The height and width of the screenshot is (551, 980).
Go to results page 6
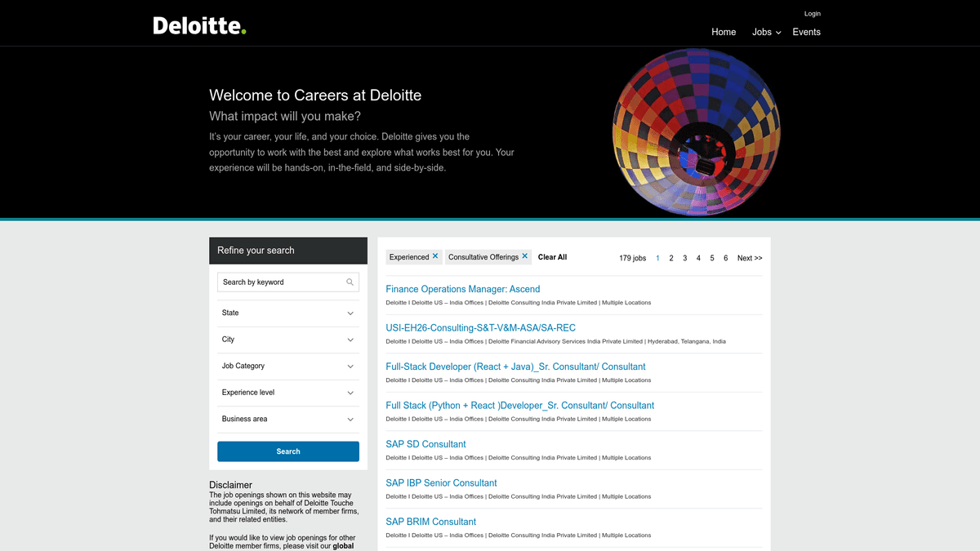pos(725,258)
